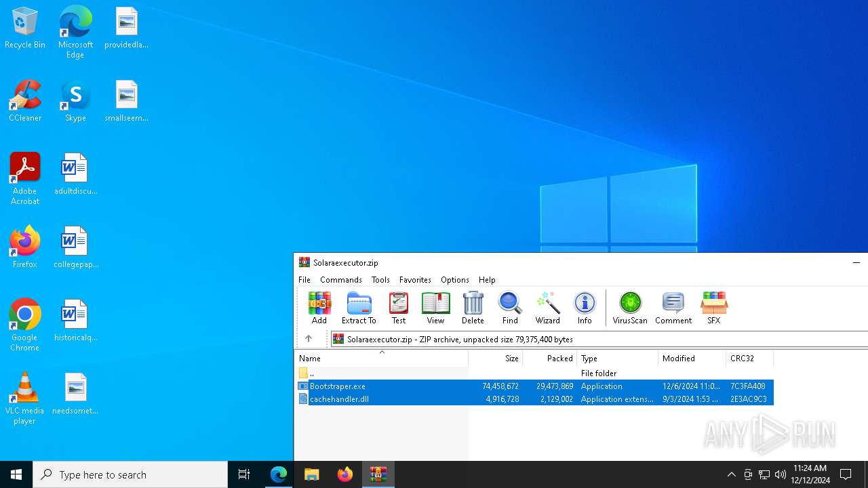Open the Help menu
868x488 pixels.
click(487, 280)
